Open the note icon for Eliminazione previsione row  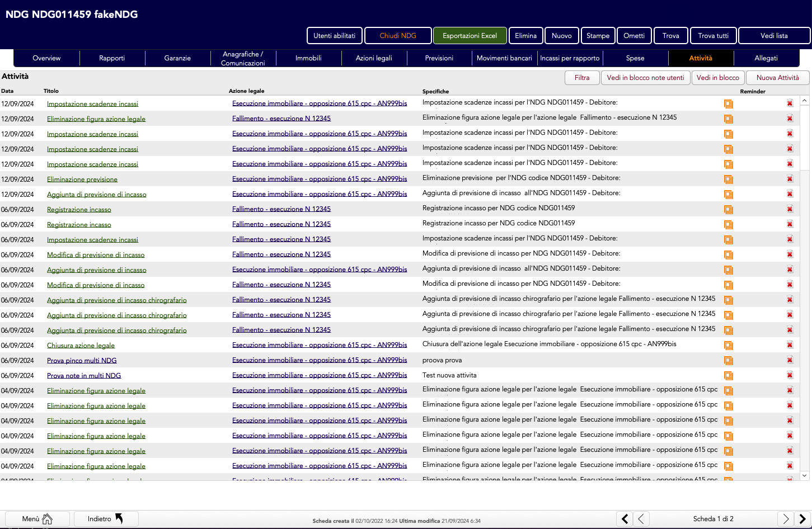(728, 180)
